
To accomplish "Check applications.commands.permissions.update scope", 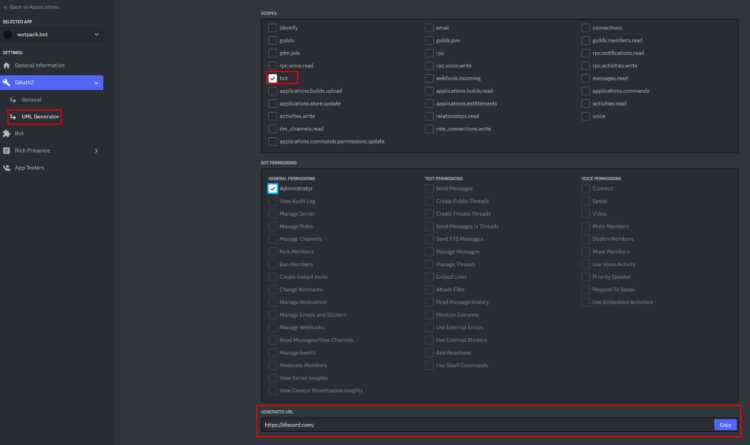I will [x=273, y=141].
